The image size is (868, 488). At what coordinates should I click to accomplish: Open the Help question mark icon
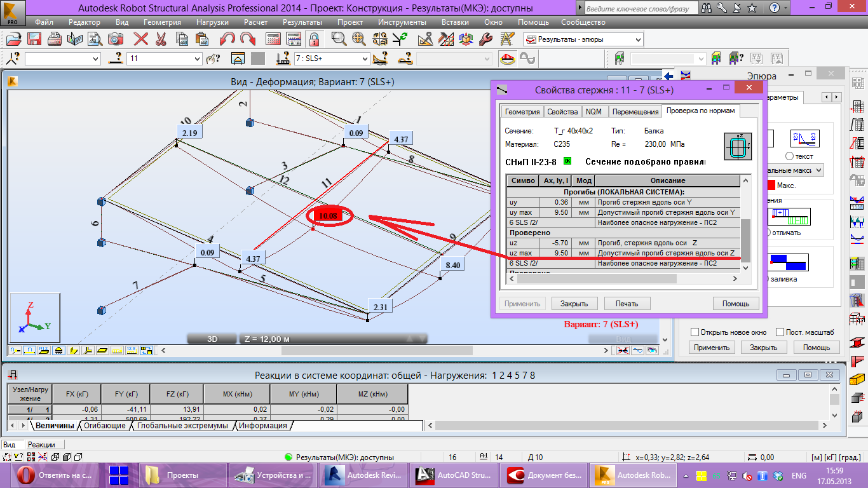tap(775, 8)
